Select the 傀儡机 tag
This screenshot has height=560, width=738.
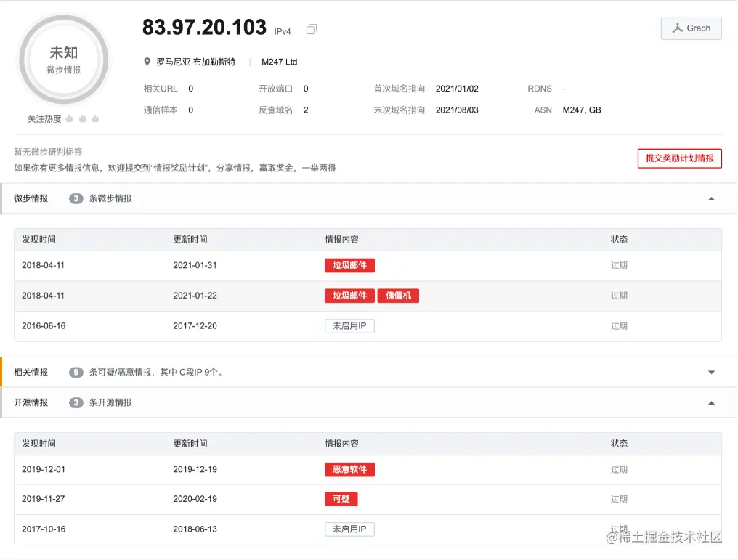(398, 296)
